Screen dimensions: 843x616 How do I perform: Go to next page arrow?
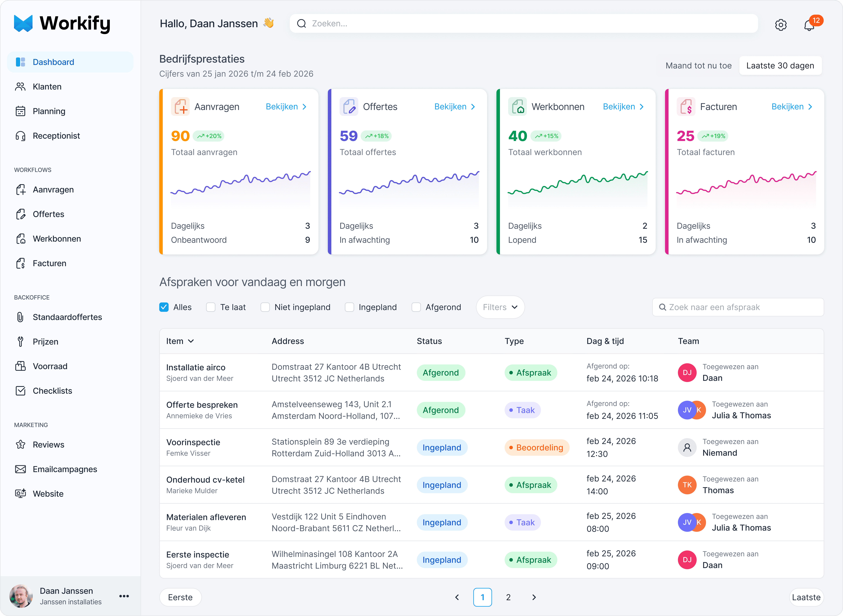point(534,597)
